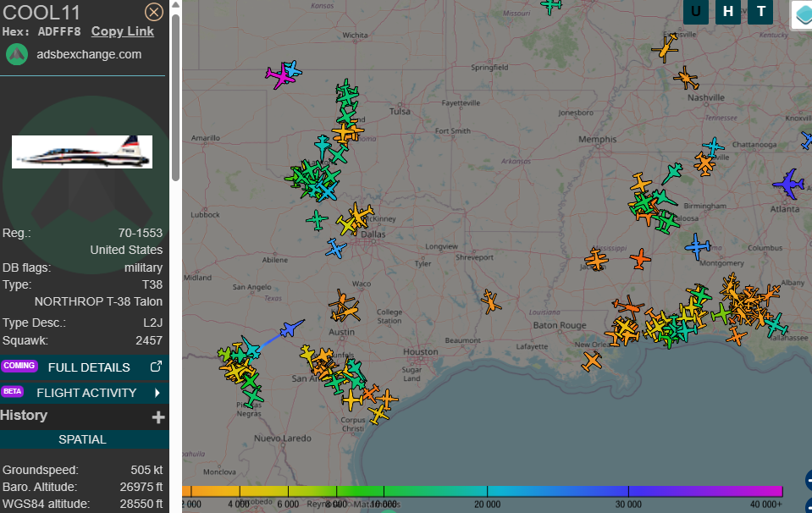This screenshot has height=513, width=812.
Task: Click the Houston city label on map
Action: pos(421,352)
